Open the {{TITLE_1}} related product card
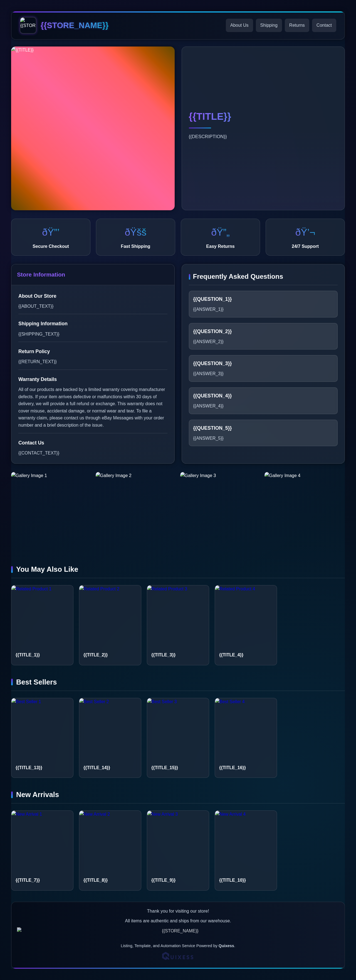 [x=42, y=625]
